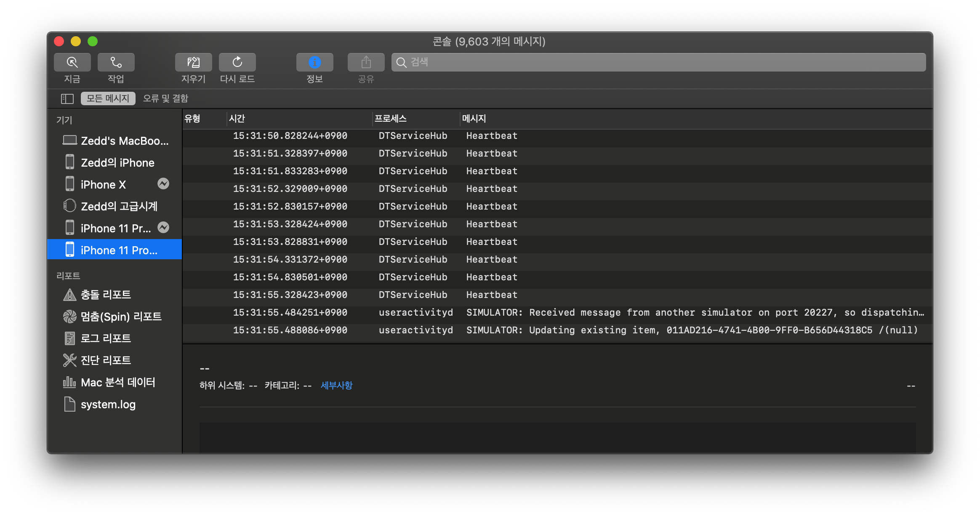Select Zedd의 고급시계 watch device
Image resolution: width=980 pixels, height=516 pixels.
click(115, 206)
